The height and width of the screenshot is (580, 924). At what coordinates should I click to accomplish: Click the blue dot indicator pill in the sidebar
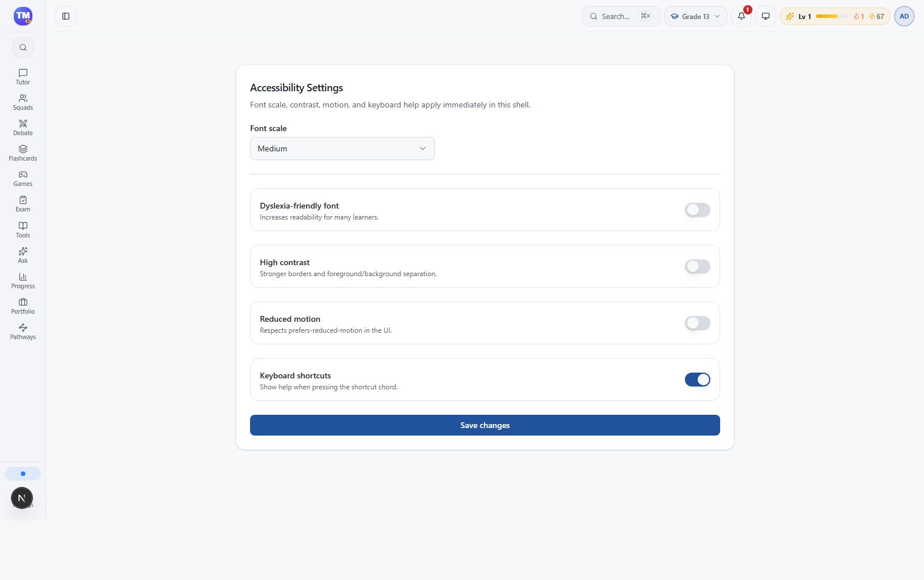(x=23, y=474)
